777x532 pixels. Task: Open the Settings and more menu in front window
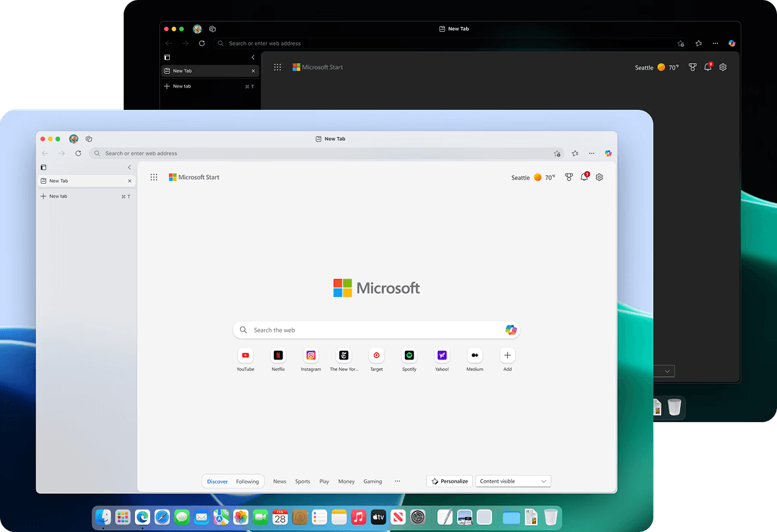coord(592,153)
